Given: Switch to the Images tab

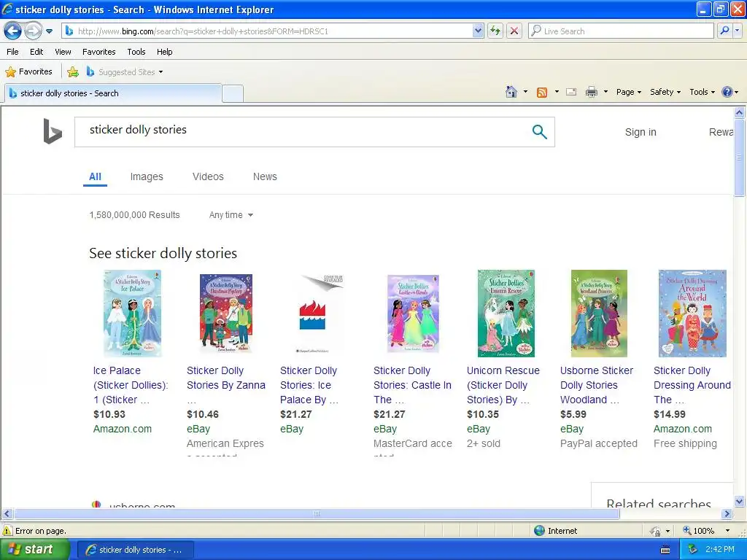Looking at the screenshot, I should tap(147, 176).
